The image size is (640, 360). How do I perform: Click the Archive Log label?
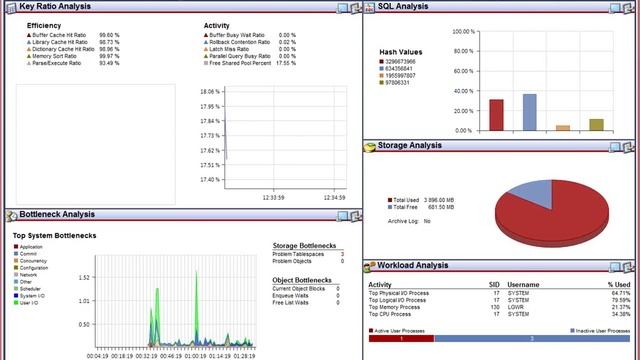click(x=402, y=221)
